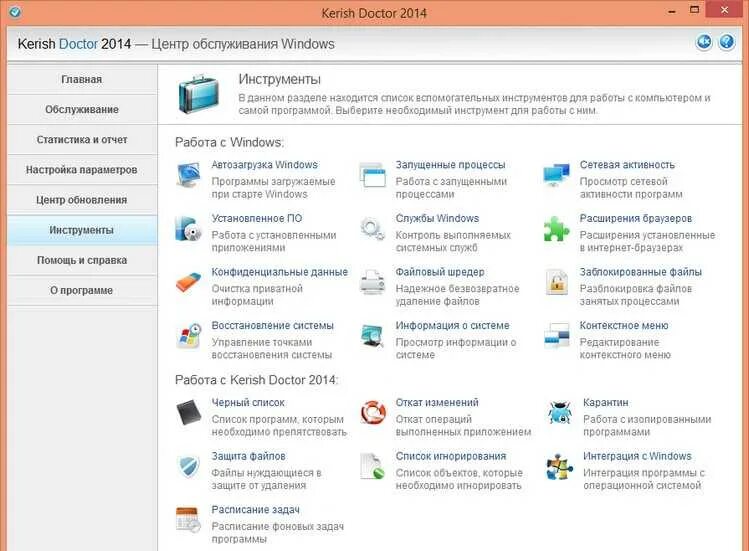Open the Расширения браузеров link

(x=636, y=218)
